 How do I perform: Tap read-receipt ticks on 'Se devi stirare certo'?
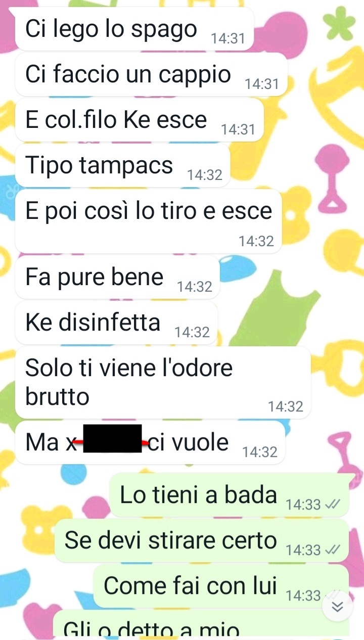[x=332, y=550]
